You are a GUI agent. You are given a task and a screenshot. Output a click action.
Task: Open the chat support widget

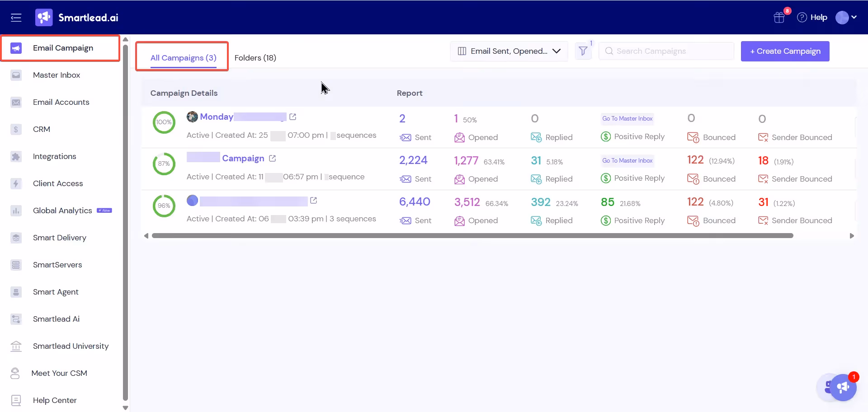[843, 387]
